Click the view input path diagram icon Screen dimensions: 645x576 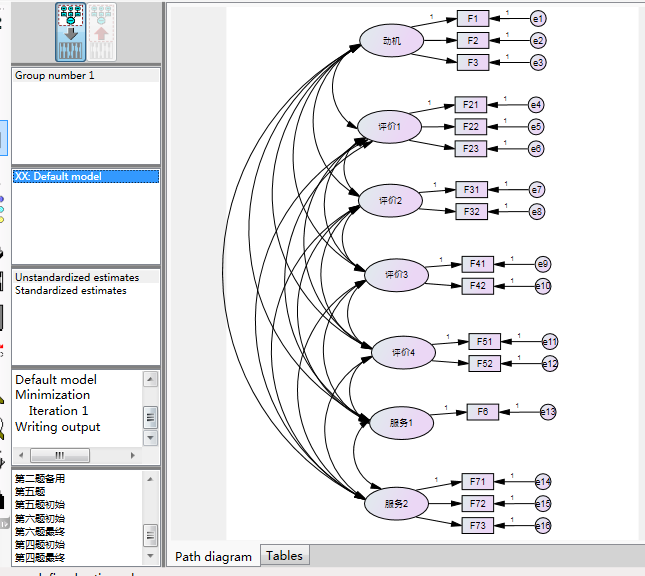70,32
